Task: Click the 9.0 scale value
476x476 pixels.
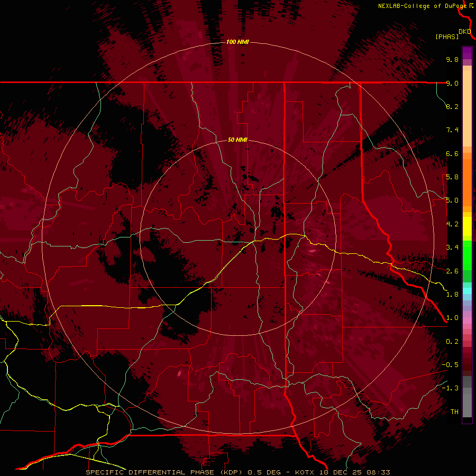Action: [452, 83]
